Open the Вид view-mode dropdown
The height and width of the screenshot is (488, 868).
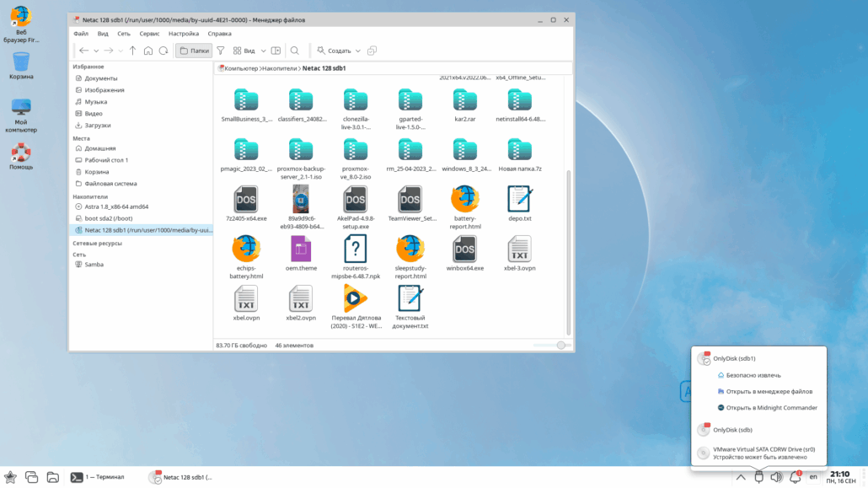pyautogui.click(x=250, y=51)
